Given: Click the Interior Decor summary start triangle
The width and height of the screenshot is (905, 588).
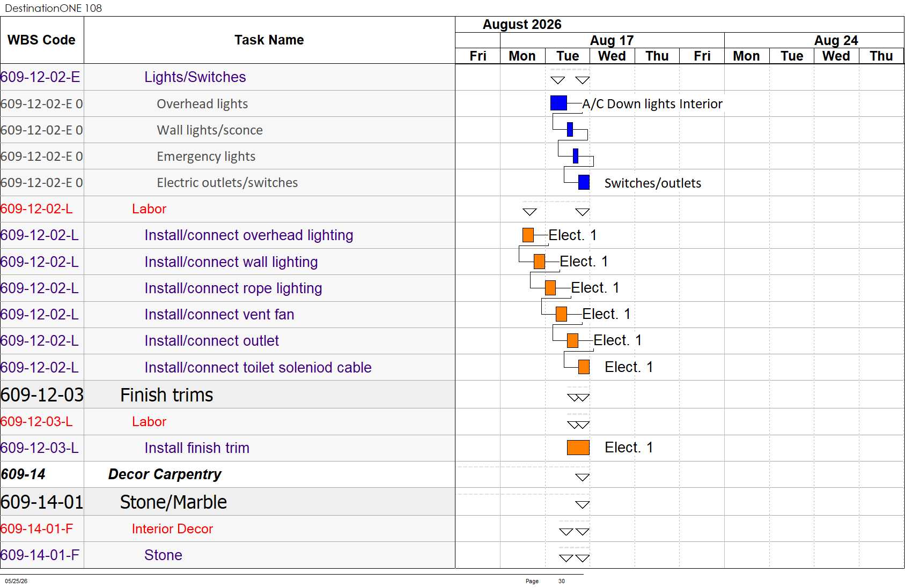Looking at the screenshot, I should click(566, 532).
